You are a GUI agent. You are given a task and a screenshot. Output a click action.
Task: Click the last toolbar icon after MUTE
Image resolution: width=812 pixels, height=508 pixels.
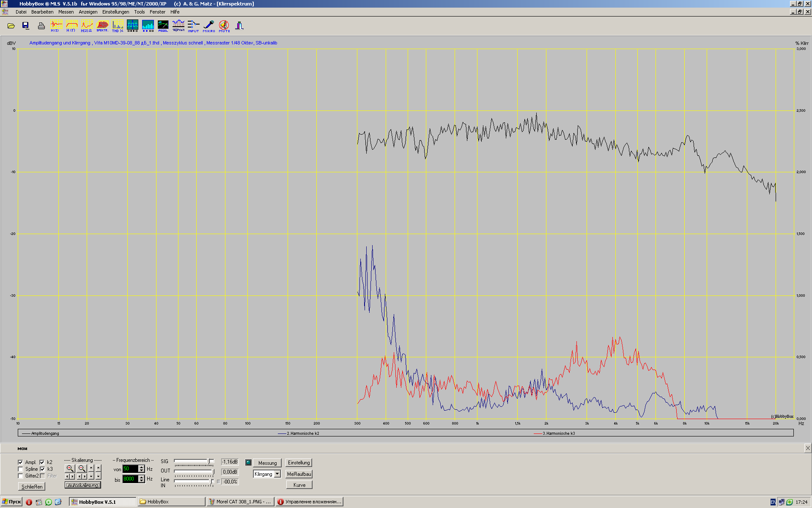click(x=239, y=26)
